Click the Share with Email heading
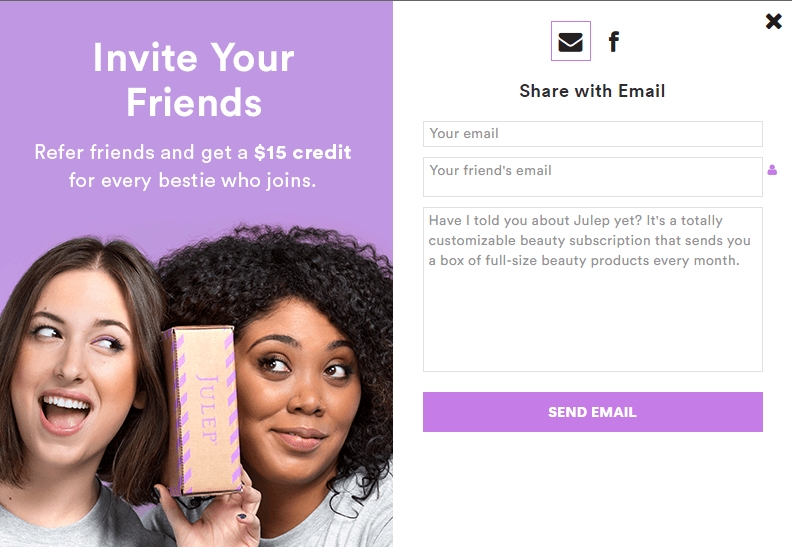This screenshot has height=547, width=792. [x=592, y=91]
